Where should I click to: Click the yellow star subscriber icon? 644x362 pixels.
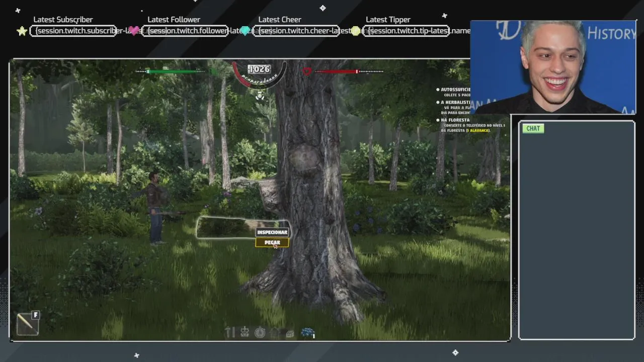pyautogui.click(x=22, y=31)
